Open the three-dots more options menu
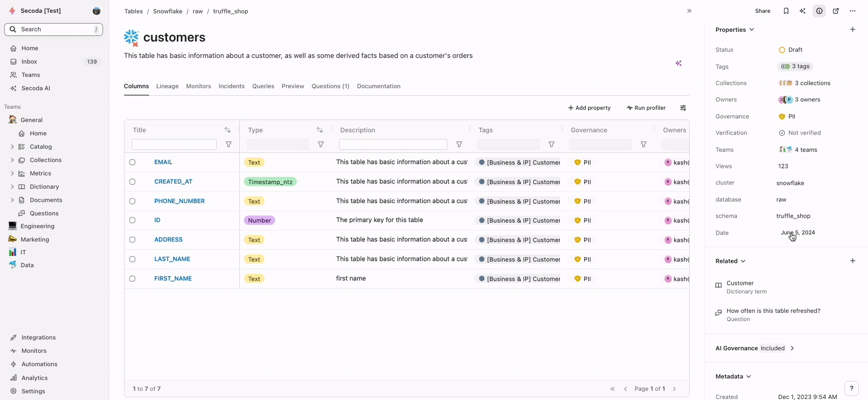The width and height of the screenshot is (868, 400). click(x=853, y=11)
